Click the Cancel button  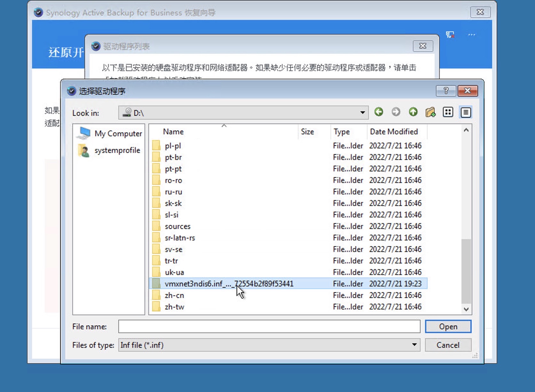[448, 345]
